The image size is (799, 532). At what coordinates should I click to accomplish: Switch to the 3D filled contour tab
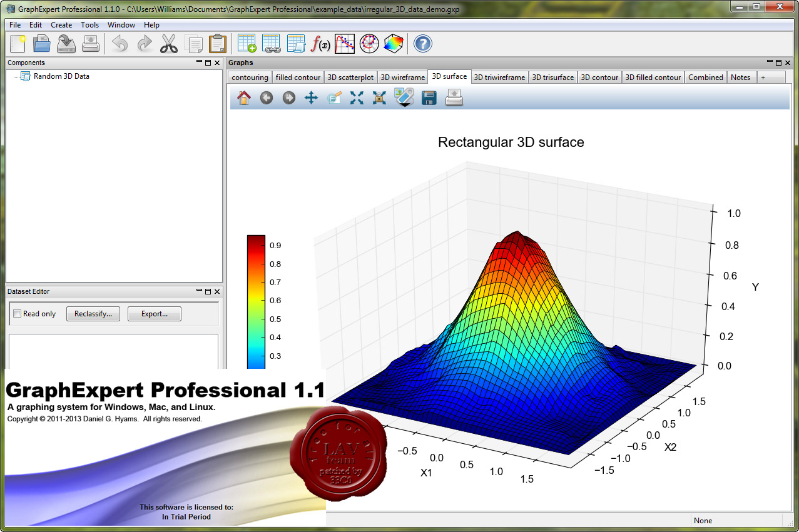(653, 78)
